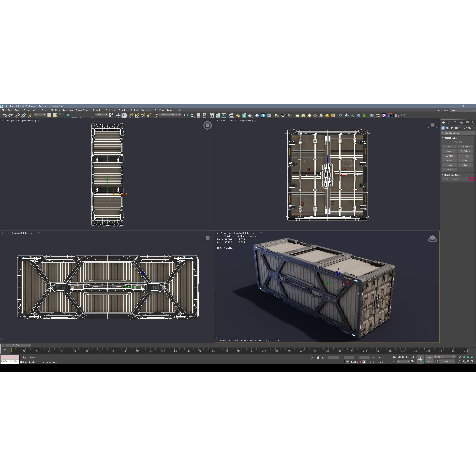Click the Set Keys large plus-key button
The image size is (476, 476).
(x=420, y=359)
